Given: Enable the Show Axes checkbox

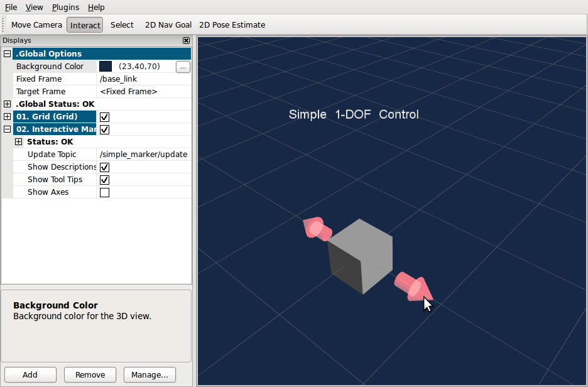Looking at the screenshot, I should (x=105, y=192).
